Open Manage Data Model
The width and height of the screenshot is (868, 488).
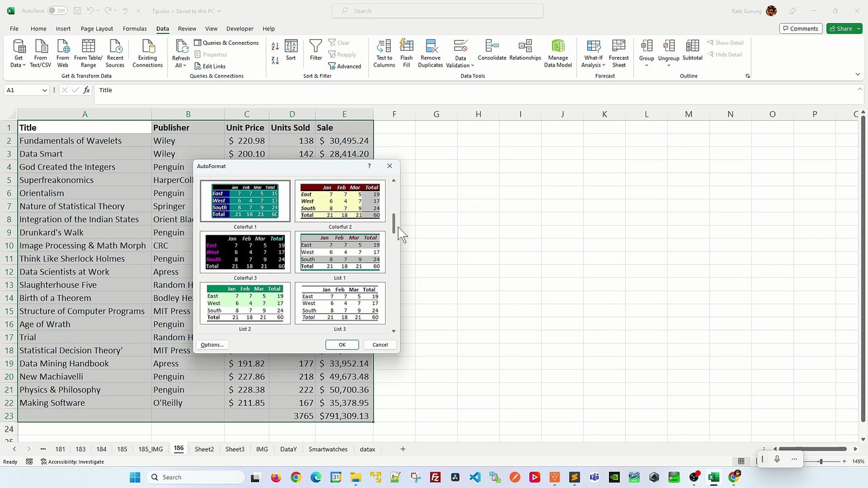tap(558, 54)
